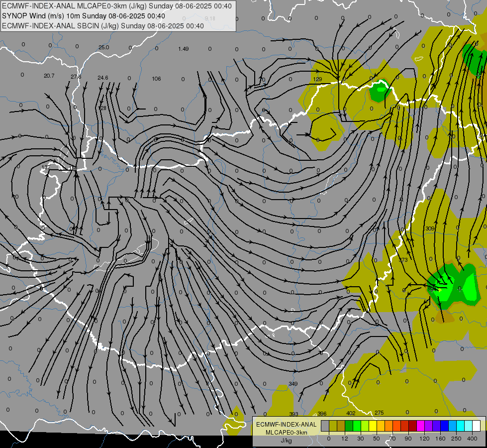Select the dark green legend swatch
The height and width of the screenshot is (448, 487).
(349, 426)
